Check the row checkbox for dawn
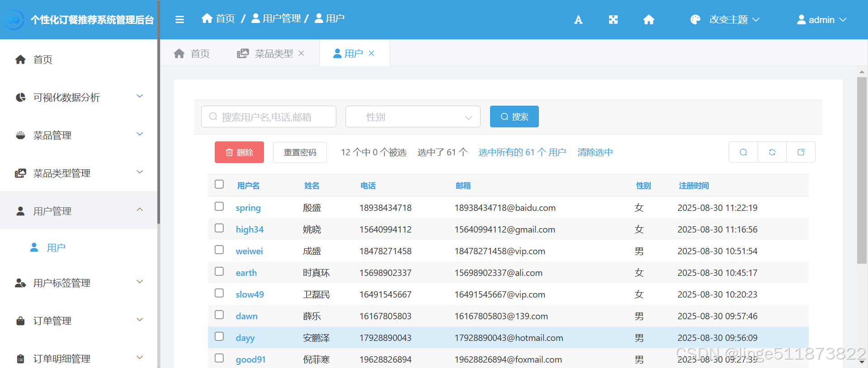The image size is (868, 368). (219, 315)
